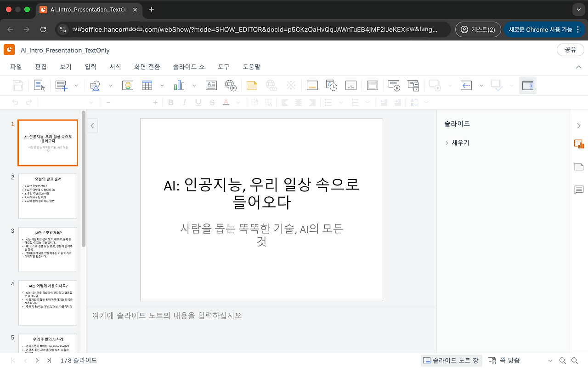This screenshot has width=588, height=368.
Task: Insert slide number icon
Action: tap(351, 85)
